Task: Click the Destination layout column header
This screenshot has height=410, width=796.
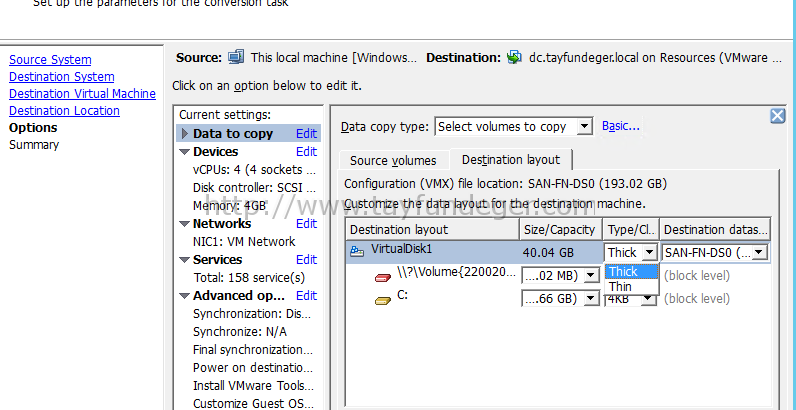Action: pos(433,230)
